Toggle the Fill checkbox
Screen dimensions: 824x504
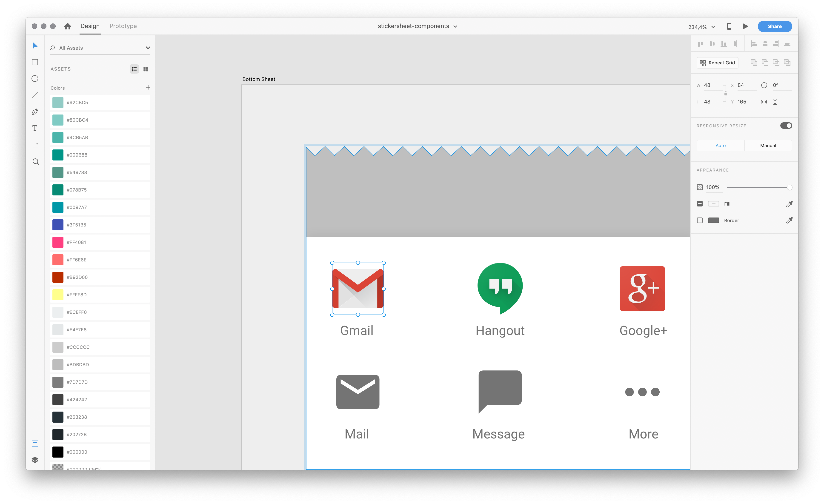pyautogui.click(x=700, y=204)
